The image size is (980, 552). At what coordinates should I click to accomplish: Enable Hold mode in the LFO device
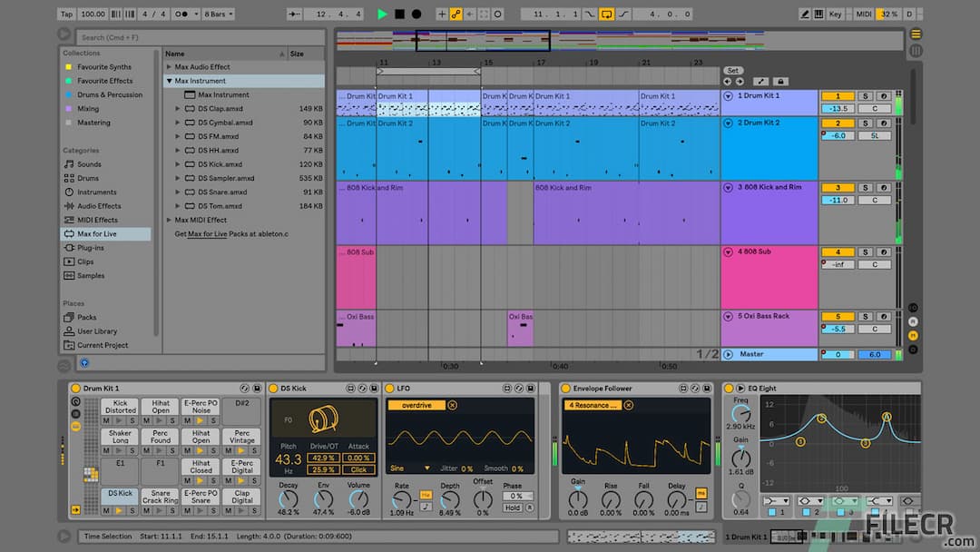514,506
